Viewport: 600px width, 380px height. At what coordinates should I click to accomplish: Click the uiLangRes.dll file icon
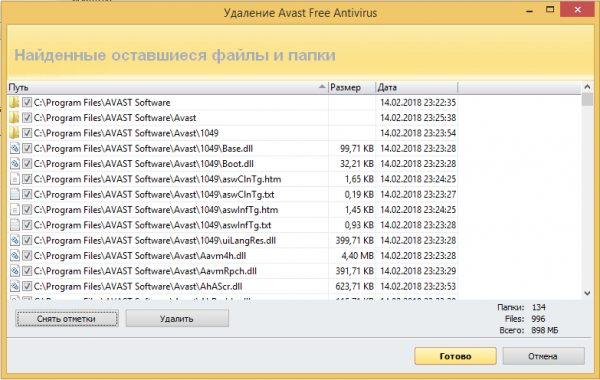coord(15,240)
